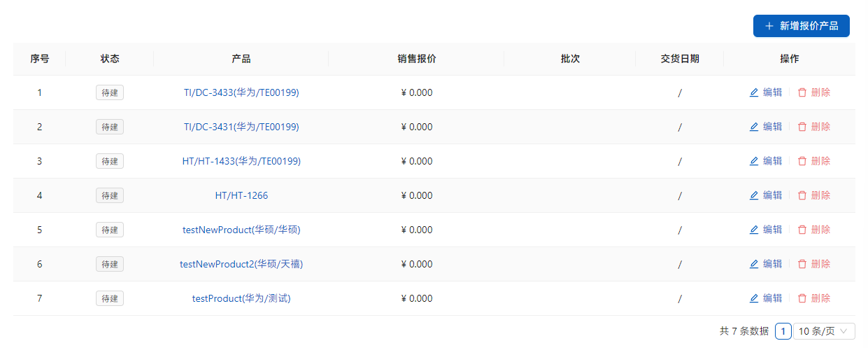Open product link TI/DC-3433(华为/TE00199)

[241, 92]
